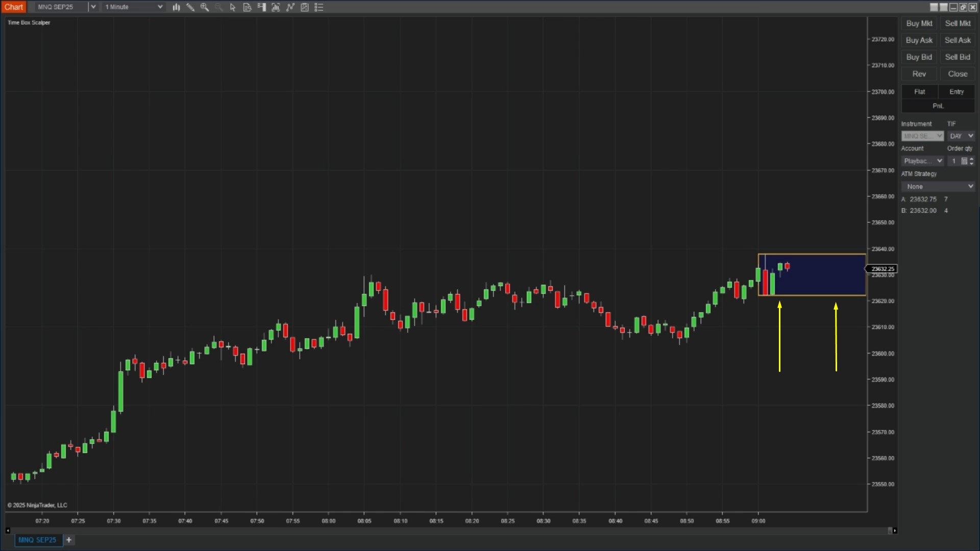Select the MNQ SEP25 tab
The height and width of the screenshot is (551, 980).
[x=38, y=540]
